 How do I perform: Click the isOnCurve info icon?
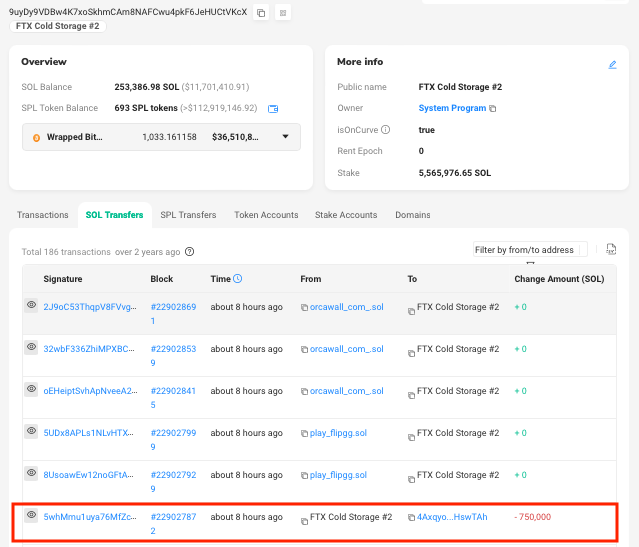(x=386, y=130)
